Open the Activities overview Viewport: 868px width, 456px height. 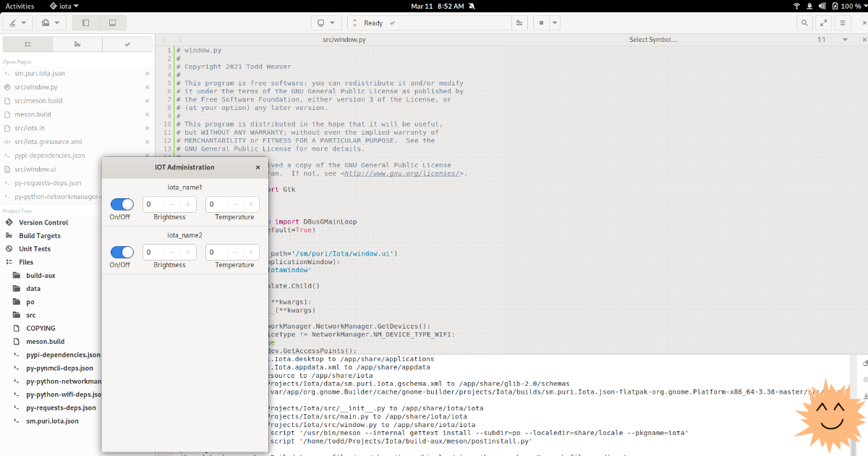tap(20, 5)
